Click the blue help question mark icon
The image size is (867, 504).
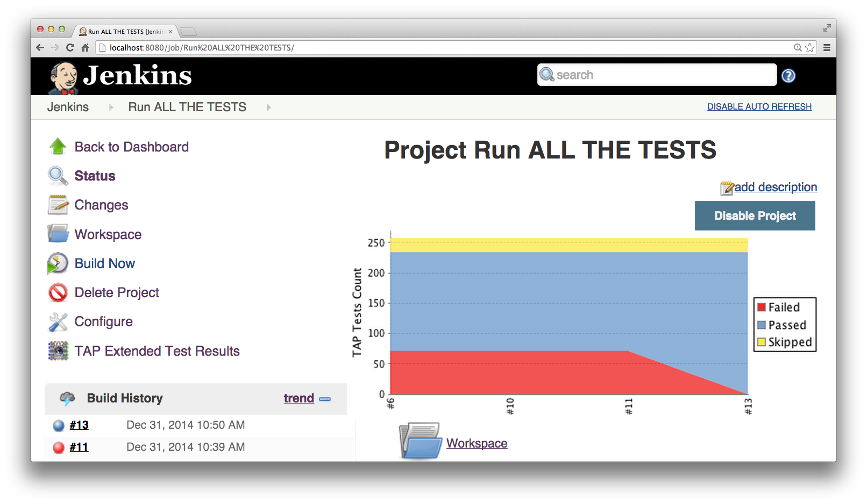click(788, 76)
